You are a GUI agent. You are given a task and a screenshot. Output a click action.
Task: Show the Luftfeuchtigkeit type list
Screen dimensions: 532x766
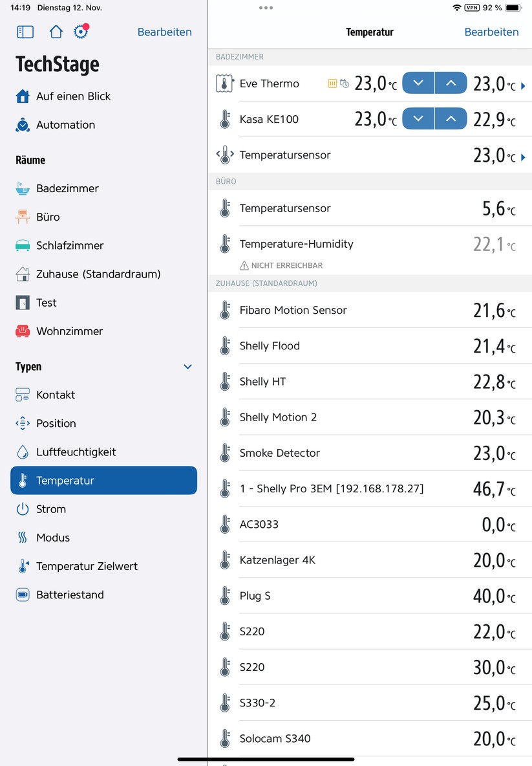coord(76,452)
